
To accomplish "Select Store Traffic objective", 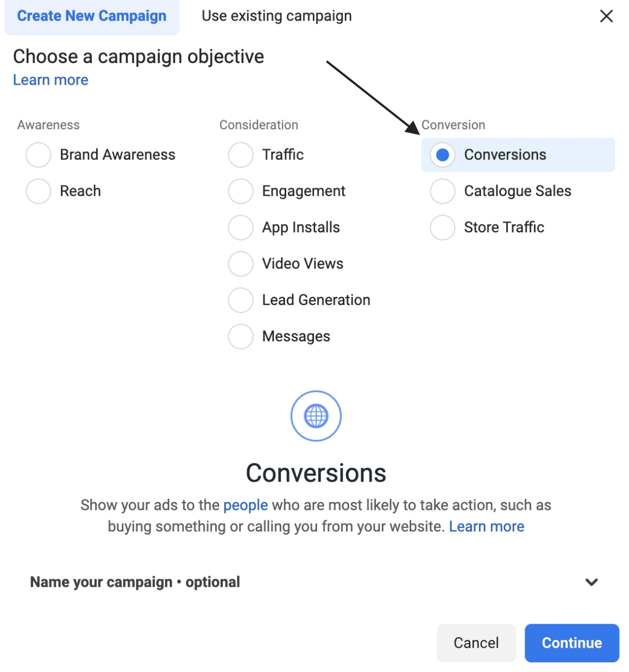I will pos(443,227).
